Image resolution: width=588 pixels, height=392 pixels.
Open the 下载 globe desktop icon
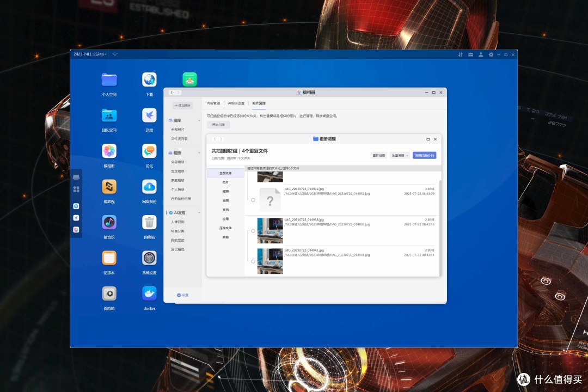[149, 80]
